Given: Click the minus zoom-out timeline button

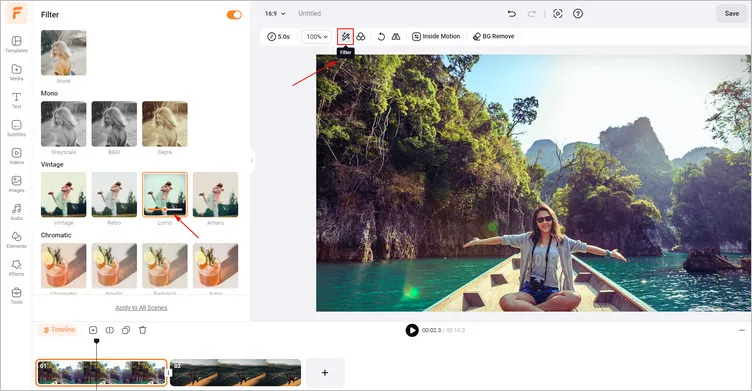Looking at the screenshot, I should 742,330.
